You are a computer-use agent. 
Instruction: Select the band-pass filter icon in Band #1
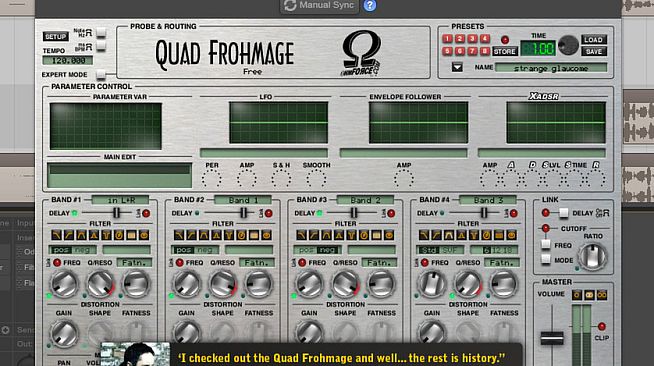point(81,236)
